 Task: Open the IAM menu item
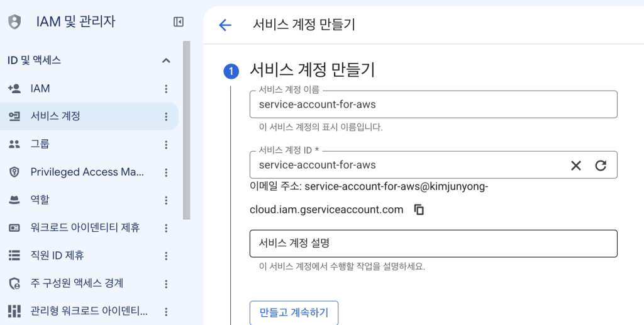pos(89,88)
